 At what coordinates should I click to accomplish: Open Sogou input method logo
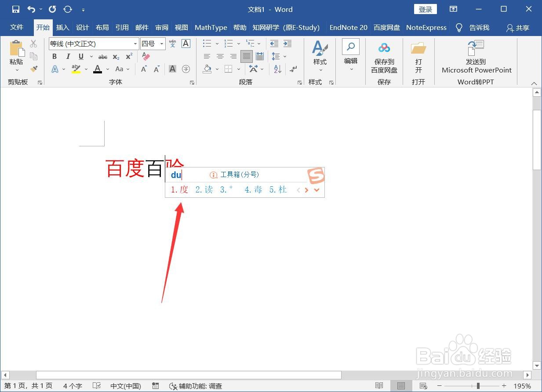coord(316,176)
